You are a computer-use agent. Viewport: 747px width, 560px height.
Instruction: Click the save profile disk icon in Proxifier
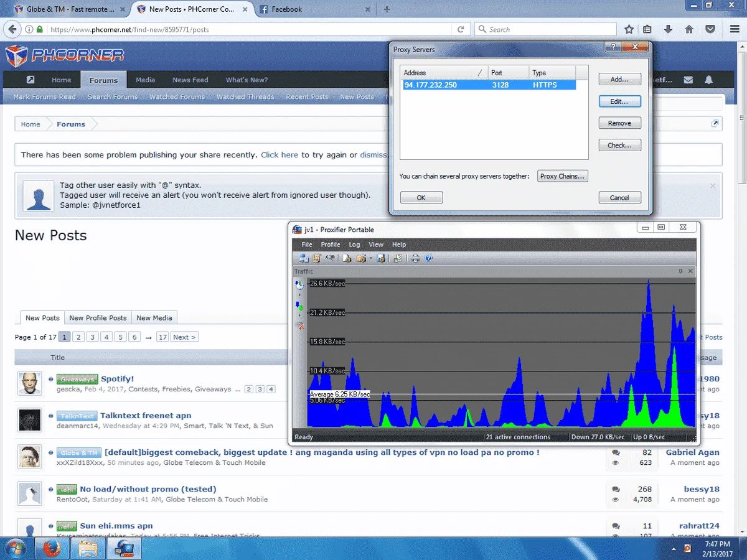pyautogui.click(x=380, y=258)
